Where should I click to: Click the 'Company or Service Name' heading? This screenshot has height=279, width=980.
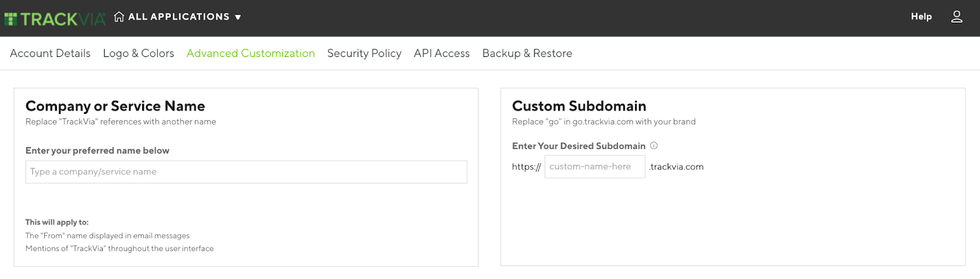click(x=115, y=106)
